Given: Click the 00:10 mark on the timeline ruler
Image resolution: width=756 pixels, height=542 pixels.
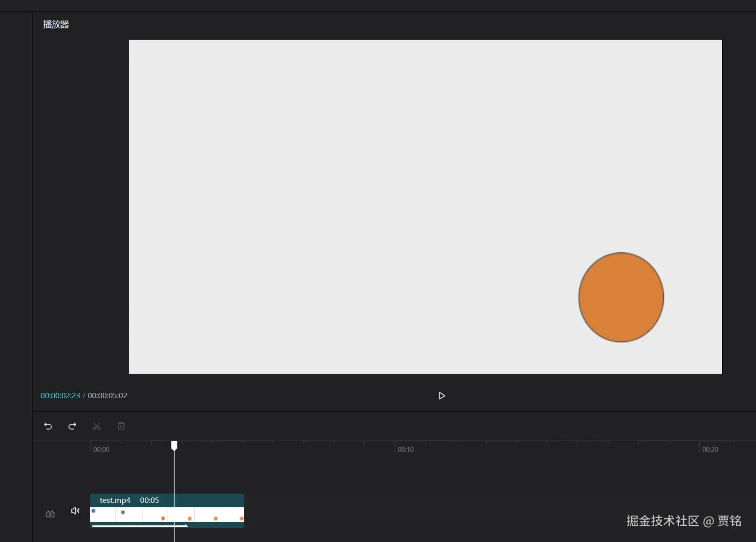Looking at the screenshot, I should coord(405,450).
